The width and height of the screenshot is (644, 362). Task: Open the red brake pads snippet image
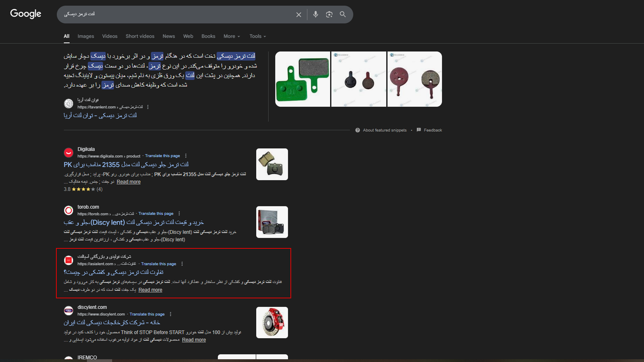[x=415, y=79]
